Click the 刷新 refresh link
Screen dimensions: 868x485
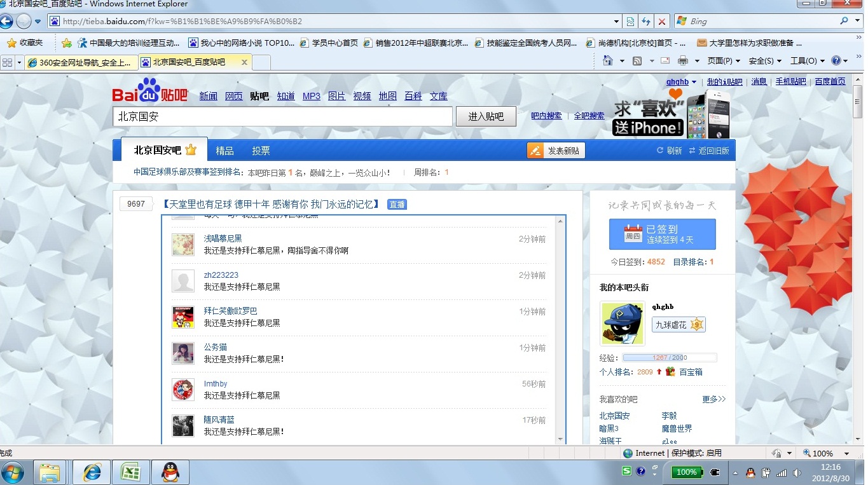pyautogui.click(x=669, y=151)
